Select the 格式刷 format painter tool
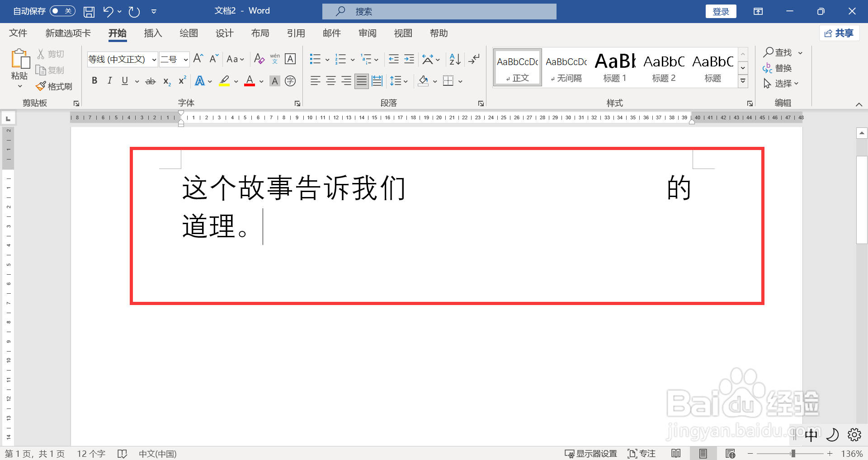Screen dimensions: 868x460 54,86
